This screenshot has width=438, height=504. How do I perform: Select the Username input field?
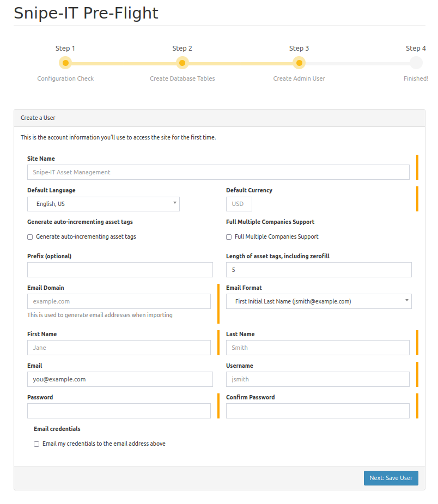(x=318, y=379)
